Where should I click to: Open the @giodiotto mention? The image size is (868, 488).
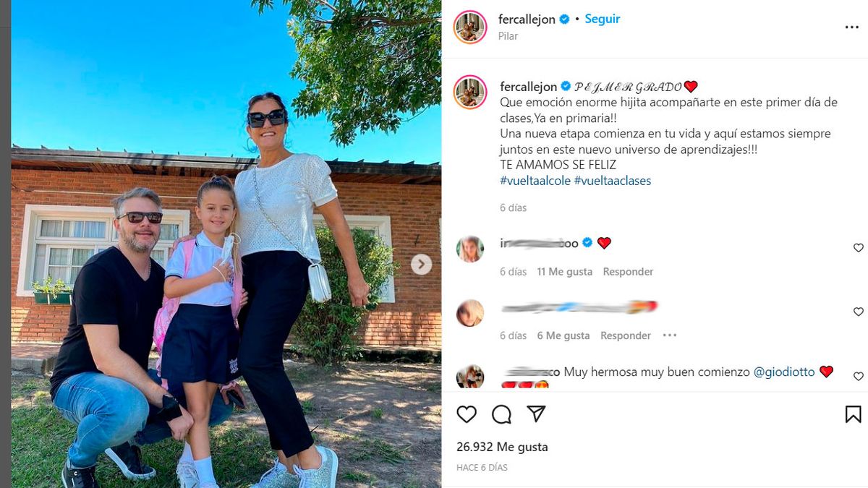784,372
